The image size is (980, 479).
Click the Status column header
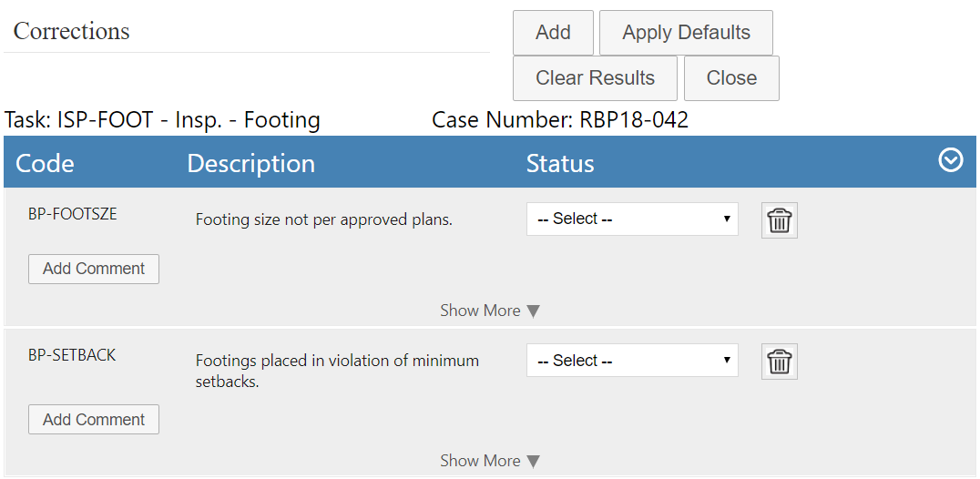coord(560,163)
